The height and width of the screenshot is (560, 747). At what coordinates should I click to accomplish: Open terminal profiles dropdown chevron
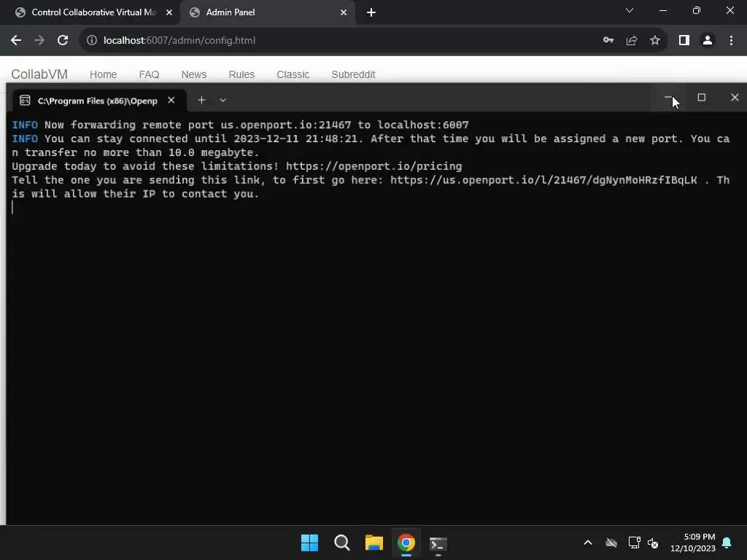coord(222,100)
